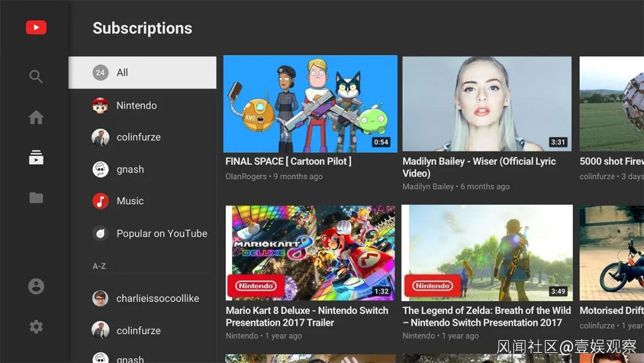Open the Search icon in sidebar
Screen dimensions: 644x363
[36, 76]
